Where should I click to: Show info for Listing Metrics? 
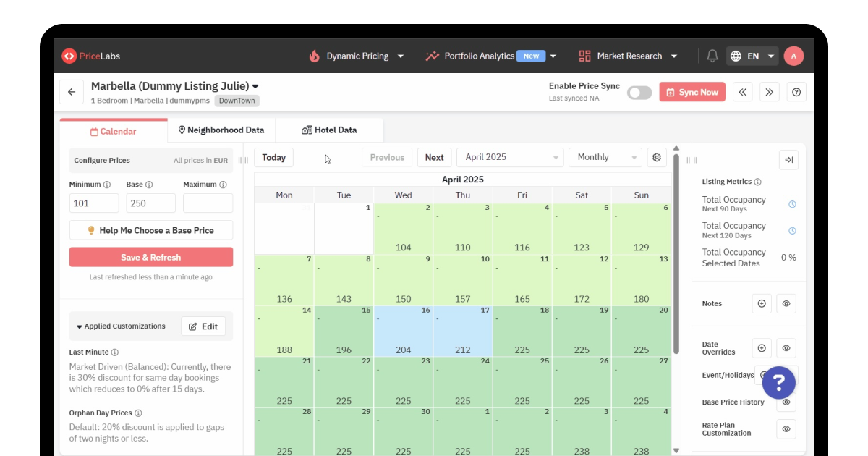(758, 182)
